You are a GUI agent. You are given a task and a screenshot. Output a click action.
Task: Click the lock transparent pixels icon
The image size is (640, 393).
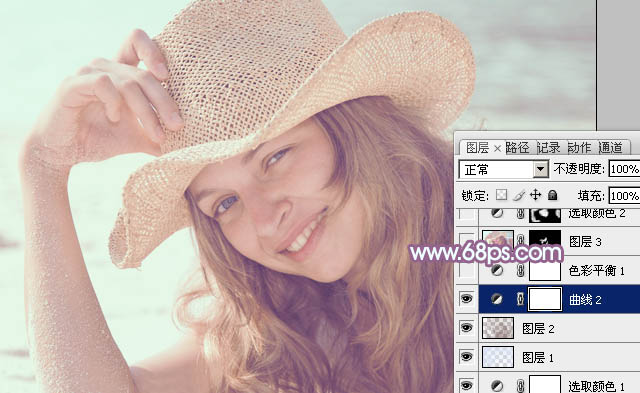click(501, 195)
